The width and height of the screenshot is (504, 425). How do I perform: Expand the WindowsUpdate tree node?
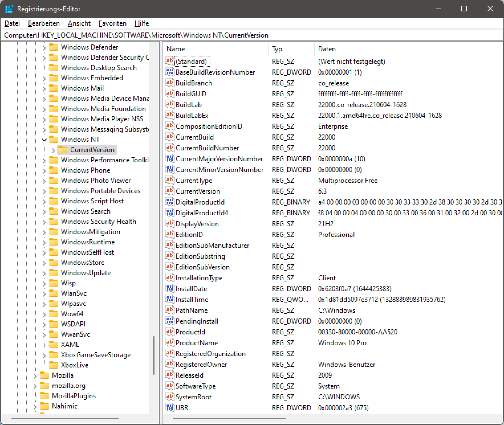coord(44,273)
